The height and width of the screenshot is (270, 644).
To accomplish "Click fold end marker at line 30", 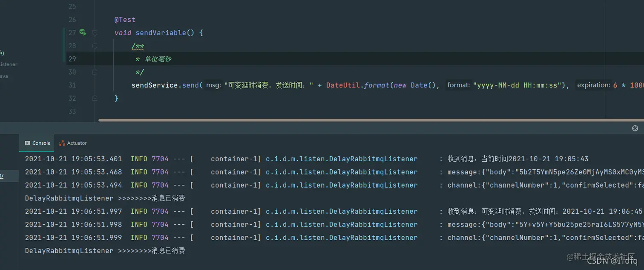I will (x=95, y=72).
